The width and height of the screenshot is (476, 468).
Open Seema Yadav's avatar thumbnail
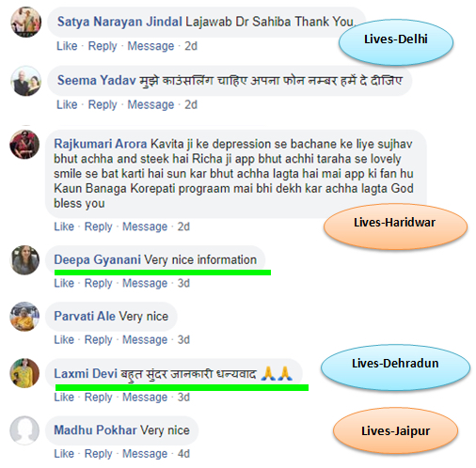pos(26,81)
